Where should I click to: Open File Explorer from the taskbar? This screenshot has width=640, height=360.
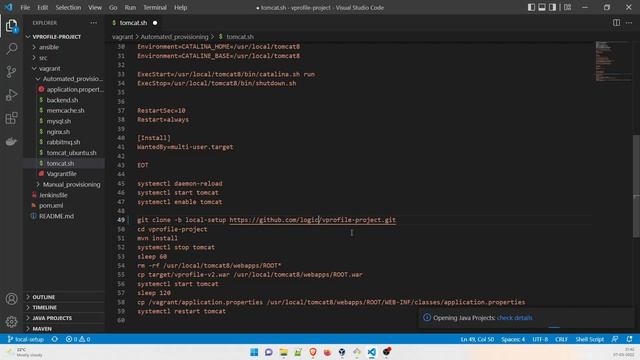tap(283, 352)
